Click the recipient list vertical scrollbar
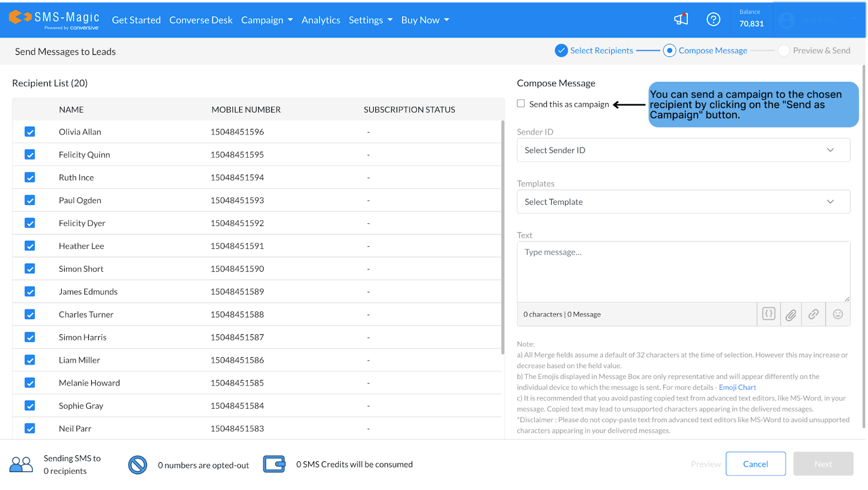Image resolution: width=868 pixels, height=490 pixels. coord(503,237)
